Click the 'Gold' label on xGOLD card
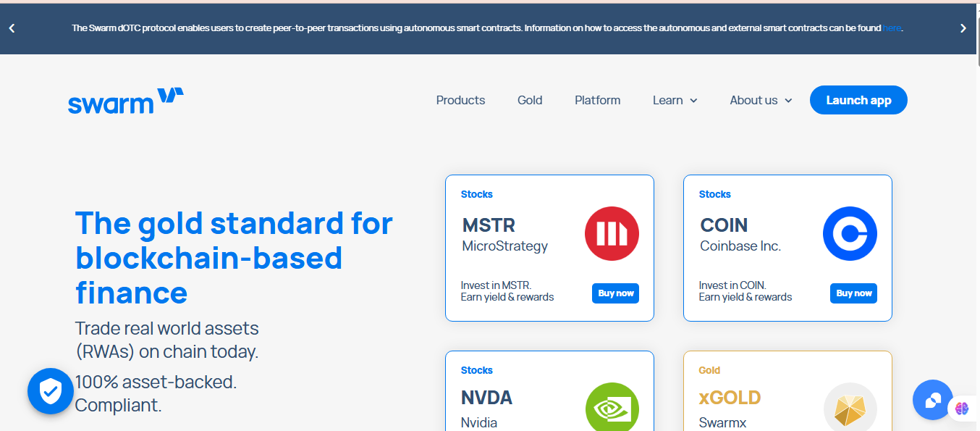980x431 pixels. [x=709, y=370]
